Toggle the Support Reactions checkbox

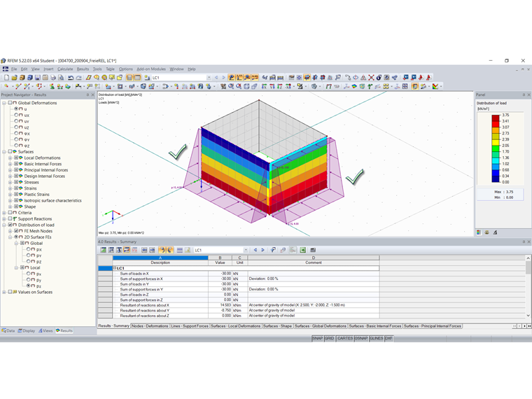pyautogui.click(x=10, y=219)
